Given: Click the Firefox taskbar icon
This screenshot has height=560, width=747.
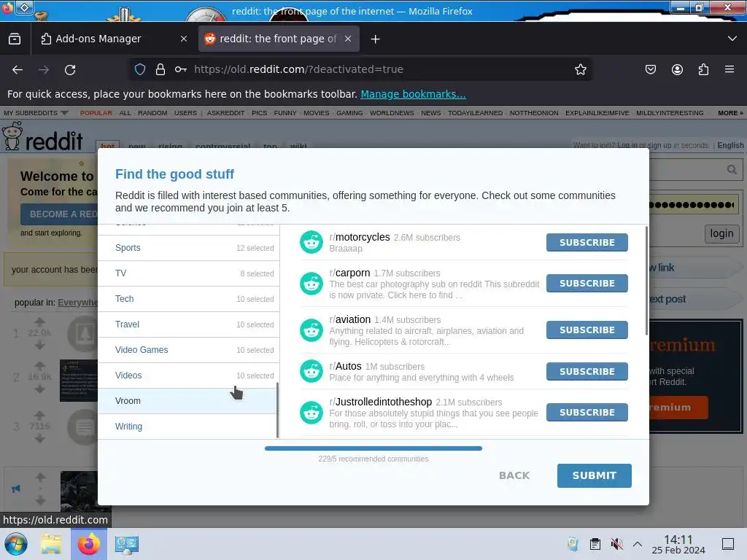Looking at the screenshot, I should pyautogui.click(x=88, y=544).
